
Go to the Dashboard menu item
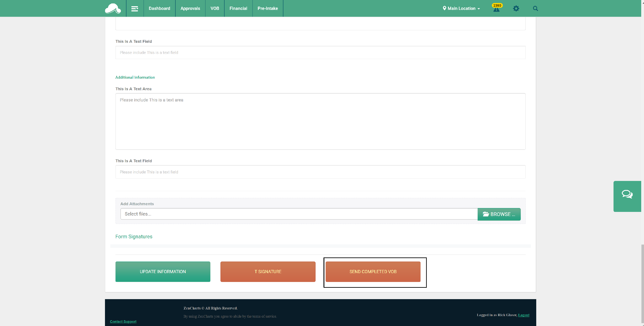click(x=159, y=8)
